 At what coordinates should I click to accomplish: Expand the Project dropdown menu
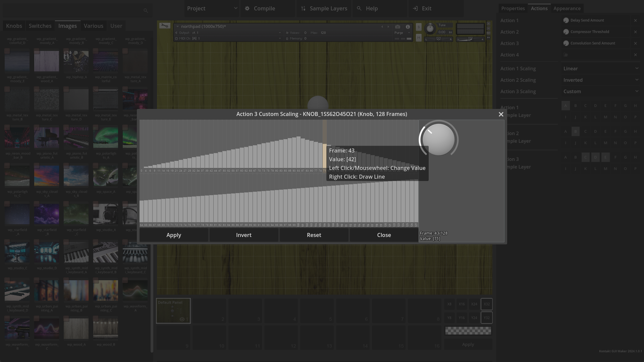212,8
